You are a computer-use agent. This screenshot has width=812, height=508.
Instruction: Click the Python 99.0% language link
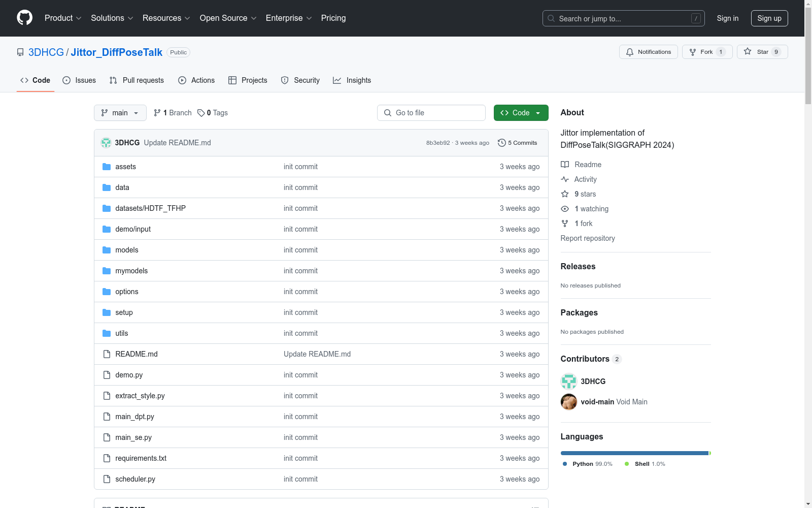pyautogui.click(x=588, y=464)
